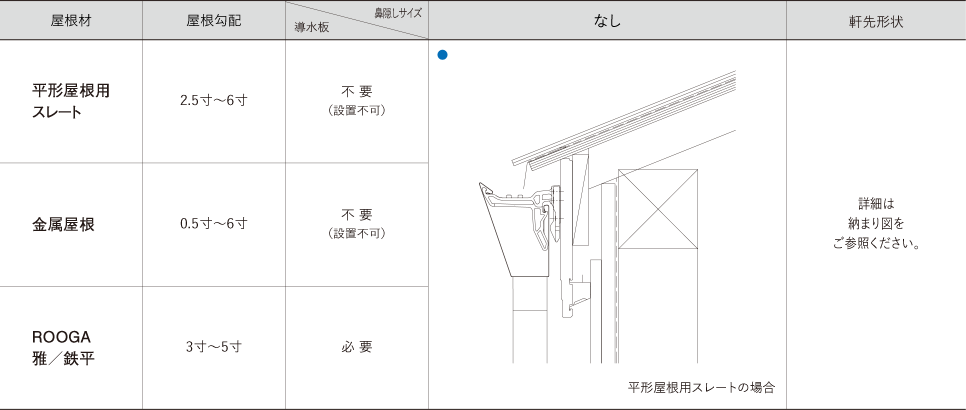Click the ROOGA 雅／鉄平 row label

[x=64, y=347]
